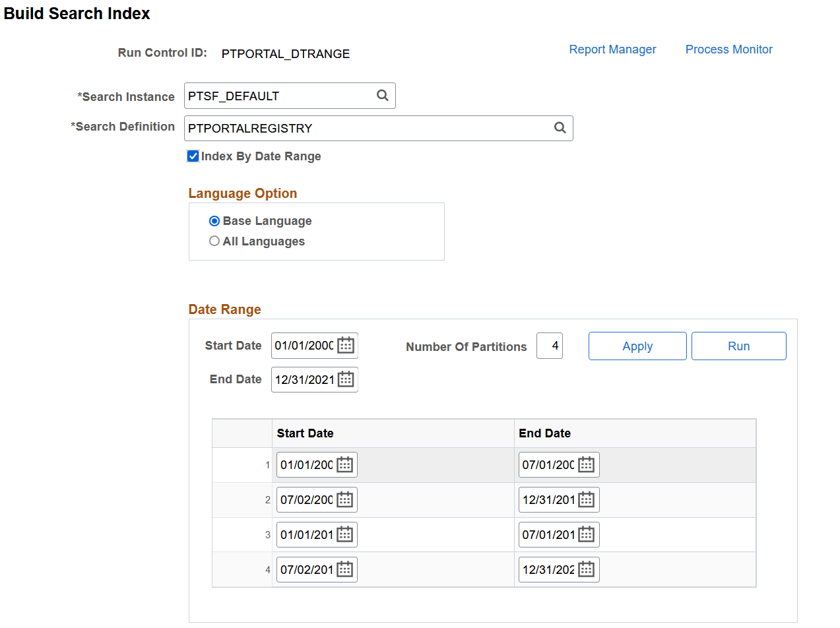Open Process Monitor
The image size is (840, 628).
point(728,49)
